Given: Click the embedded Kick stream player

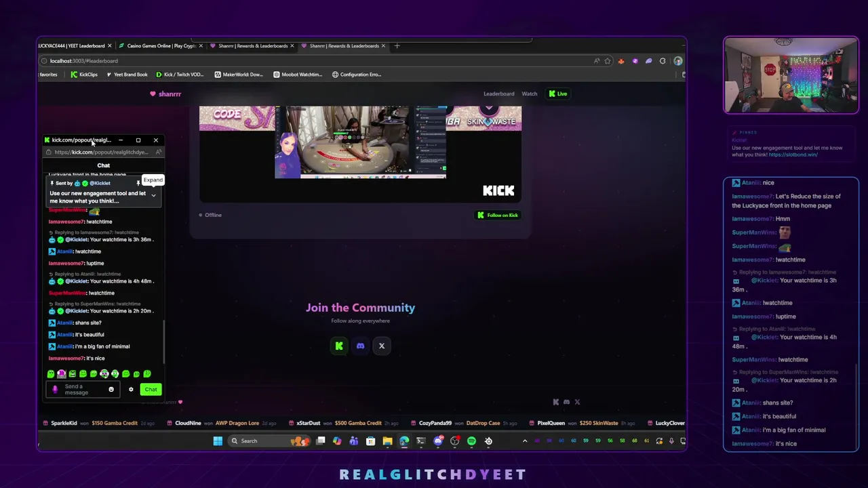Looking at the screenshot, I should (360, 154).
